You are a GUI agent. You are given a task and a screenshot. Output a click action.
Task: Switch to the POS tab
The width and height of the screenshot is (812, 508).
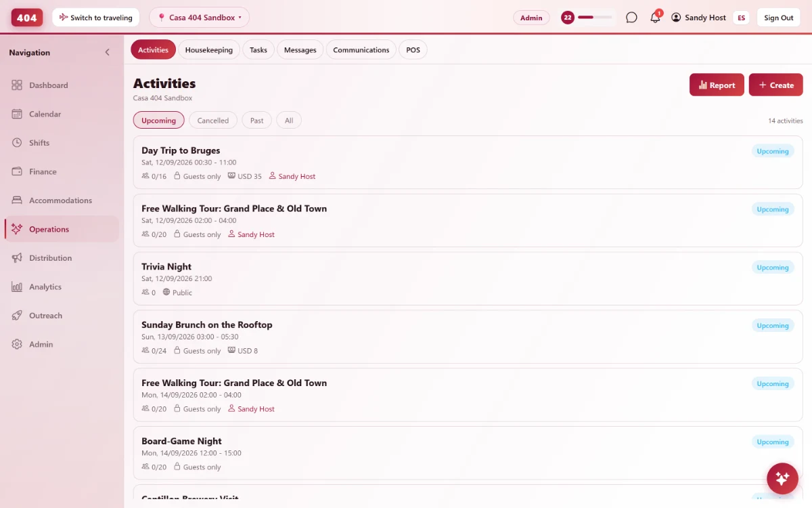click(x=413, y=49)
